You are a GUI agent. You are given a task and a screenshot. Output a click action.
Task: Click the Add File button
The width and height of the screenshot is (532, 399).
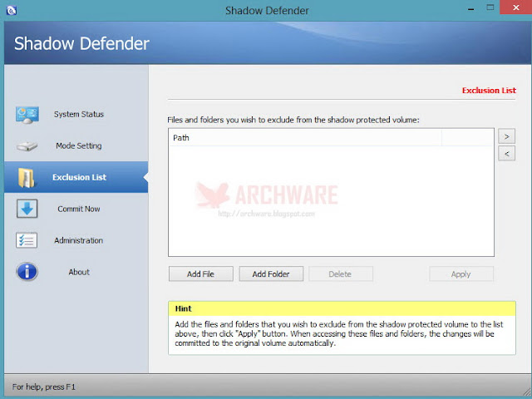coord(201,273)
